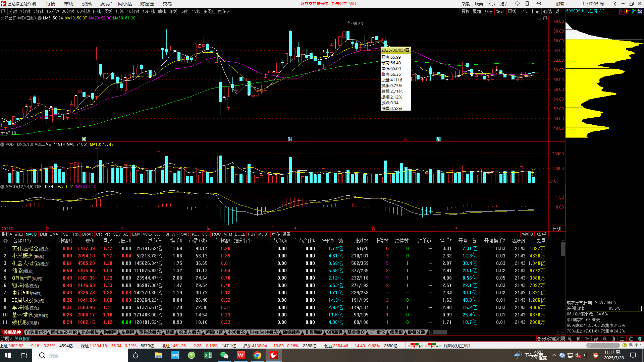Viewport: 644px width, 362px height.
Task: Click the 关联报价 button
Action: 22,339
